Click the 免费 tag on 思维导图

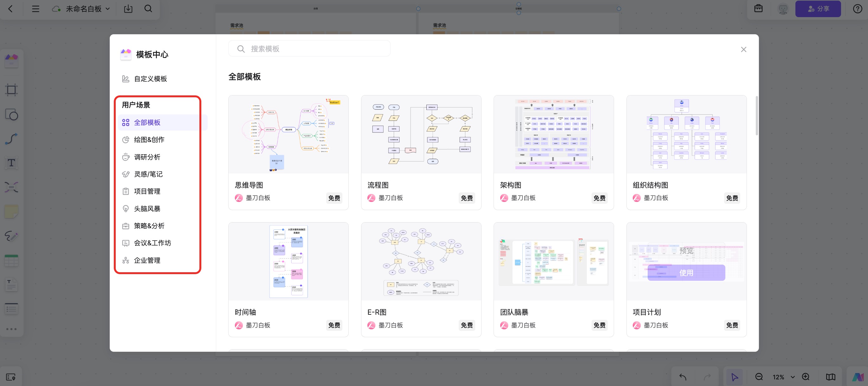334,198
